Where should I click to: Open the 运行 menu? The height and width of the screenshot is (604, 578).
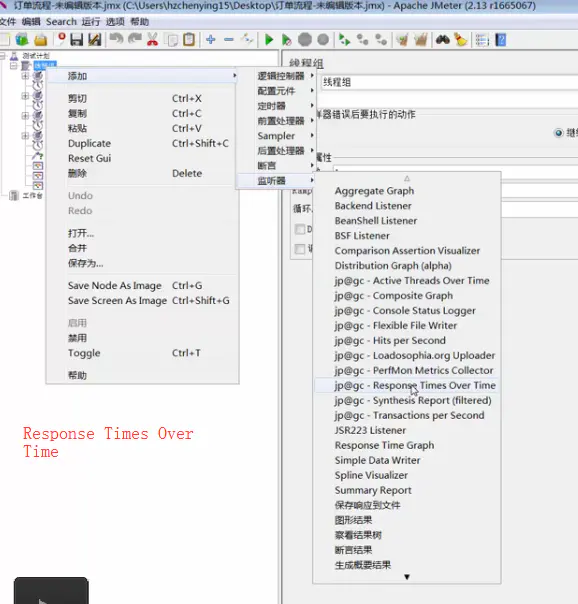(x=91, y=22)
